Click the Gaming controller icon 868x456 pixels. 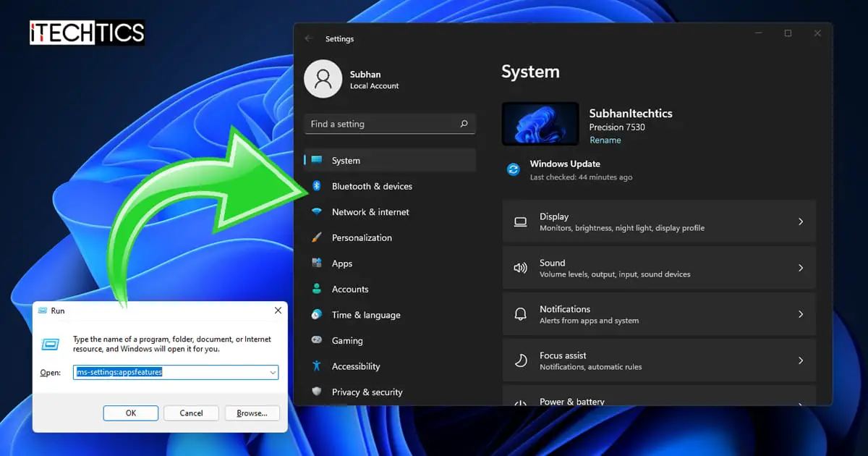click(x=317, y=340)
